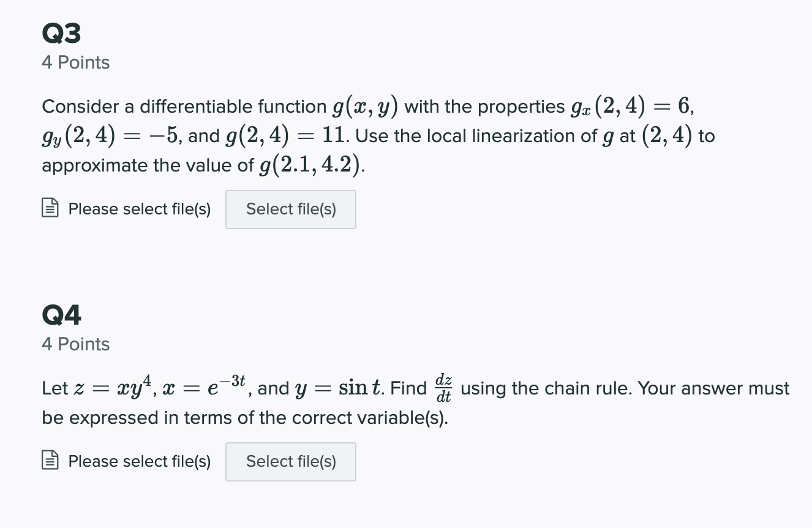Select the Q4 heading

tap(61, 314)
